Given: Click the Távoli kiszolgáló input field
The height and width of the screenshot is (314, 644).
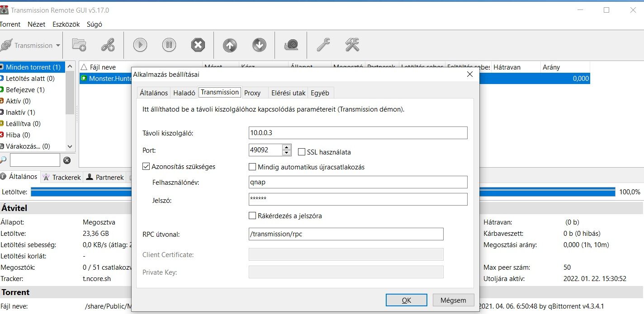Looking at the screenshot, I should [x=358, y=133].
